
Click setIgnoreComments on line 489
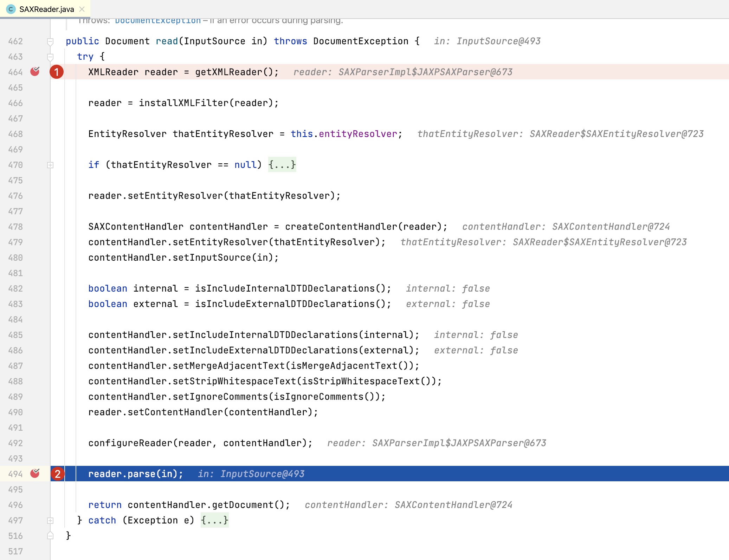[220, 397]
